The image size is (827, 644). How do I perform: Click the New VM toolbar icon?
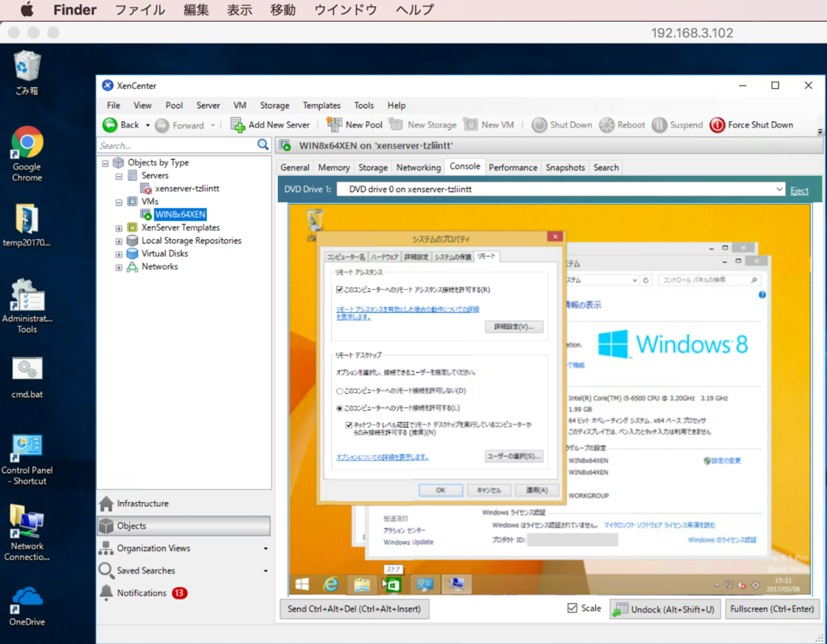coord(471,124)
